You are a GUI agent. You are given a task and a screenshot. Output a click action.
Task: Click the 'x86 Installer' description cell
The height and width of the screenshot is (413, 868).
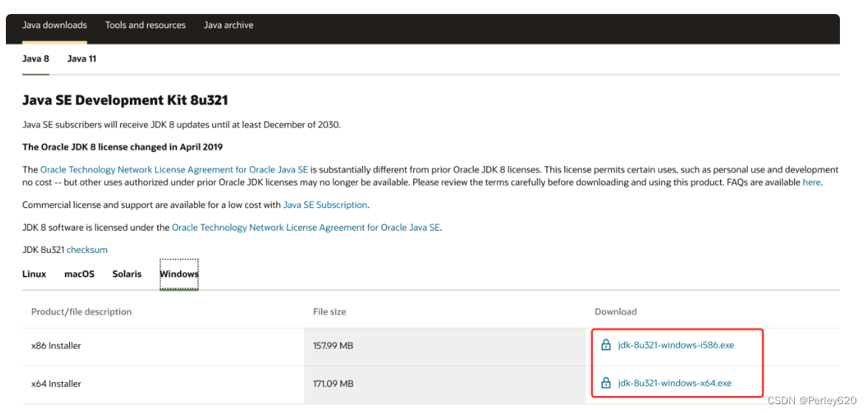pyautogui.click(x=163, y=346)
